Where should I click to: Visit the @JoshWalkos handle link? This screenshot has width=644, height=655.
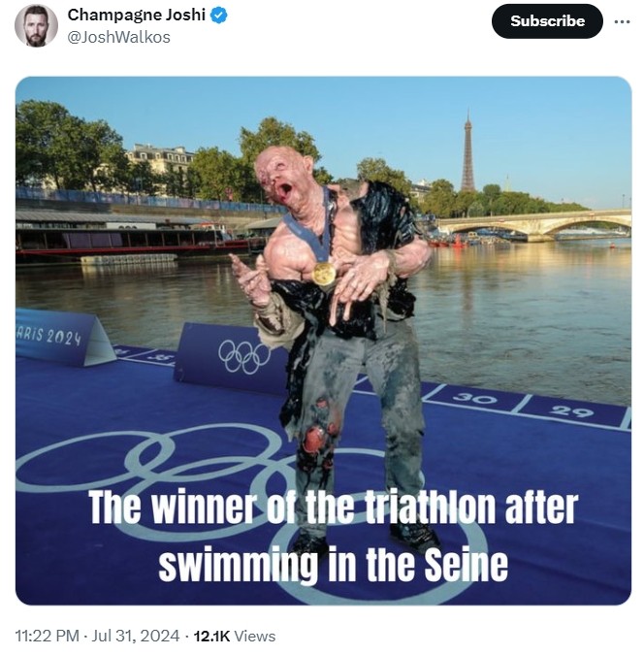point(118,37)
